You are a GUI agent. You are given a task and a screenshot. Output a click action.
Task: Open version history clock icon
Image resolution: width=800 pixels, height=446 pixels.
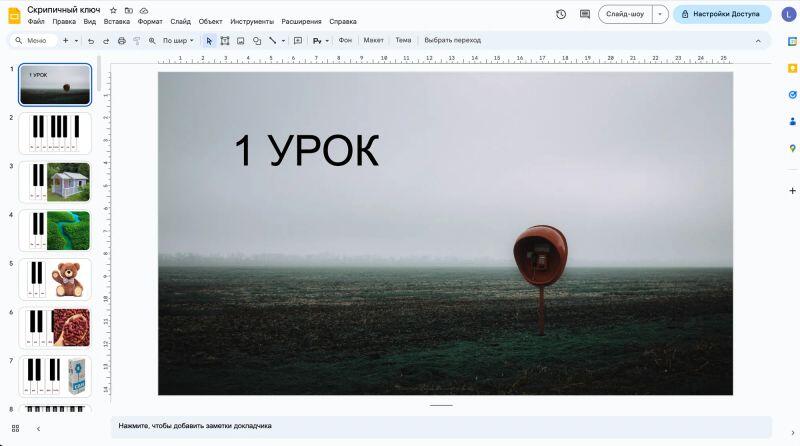tap(560, 14)
